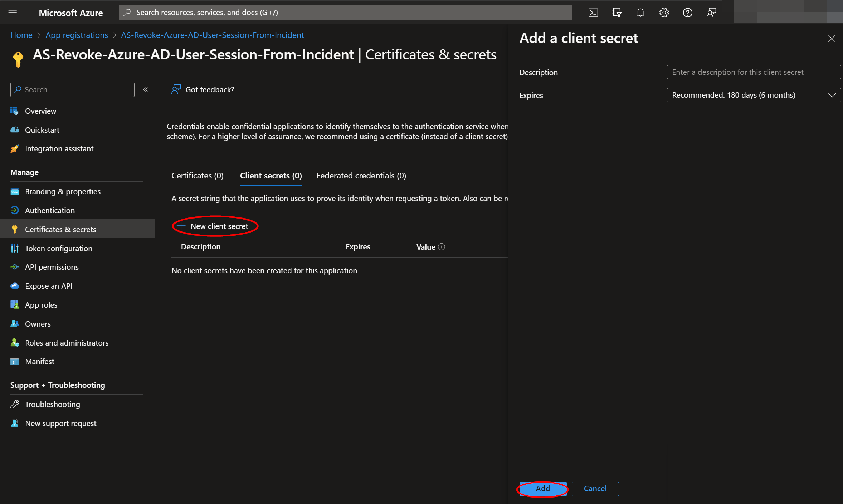The width and height of the screenshot is (843, 504).
Task: Switch to the Certificates (0) tab
Action: pyautogui.click(x=197, y=176)
